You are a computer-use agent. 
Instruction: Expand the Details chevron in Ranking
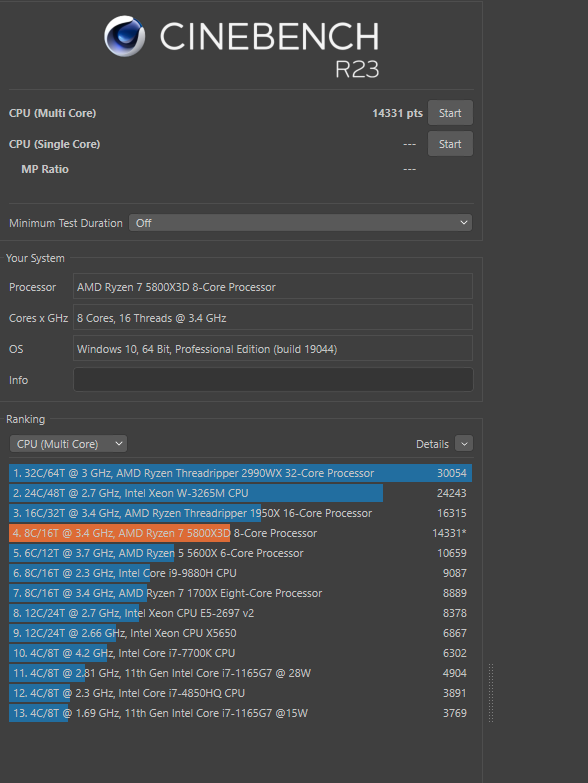[x=464, y=443]
